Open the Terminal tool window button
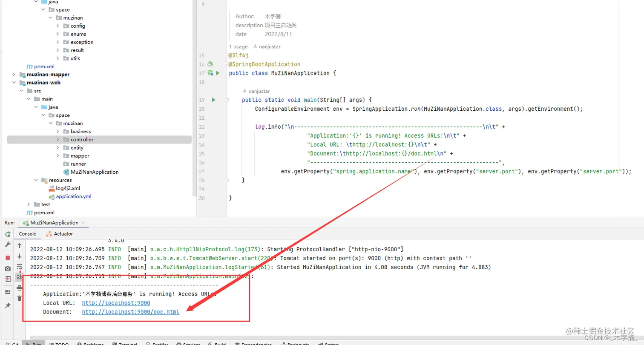Image resolution: width=644 pixels, height=345 pixels. coord(124,343)
